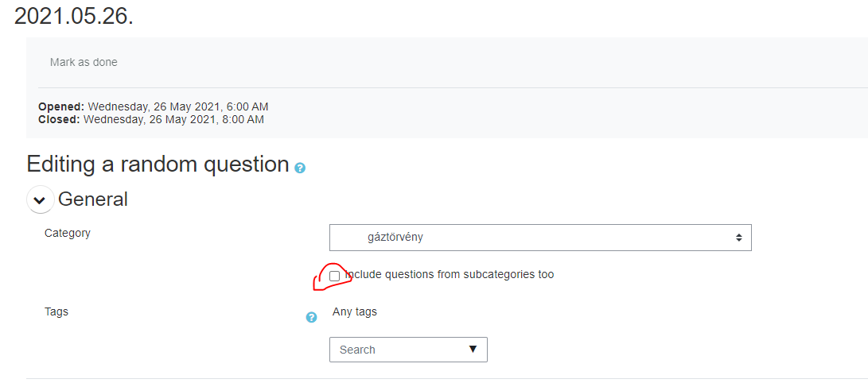Click the 2021.05.26. quiz title
This screenshot has width=868, height=383.
[74, 16]
